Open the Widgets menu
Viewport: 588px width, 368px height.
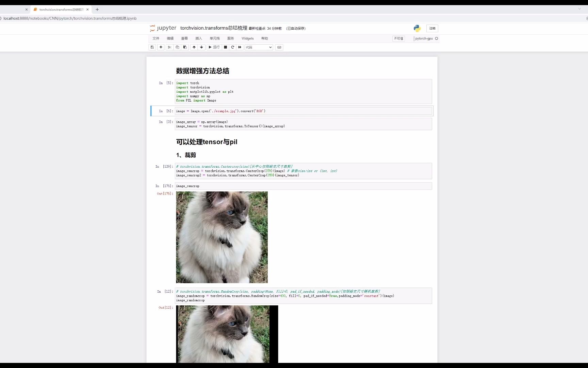[x=248, y=39]
